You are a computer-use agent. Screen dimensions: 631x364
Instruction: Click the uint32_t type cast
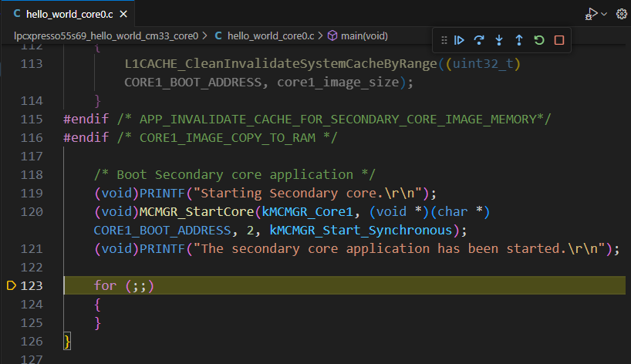tap(483, 63)
